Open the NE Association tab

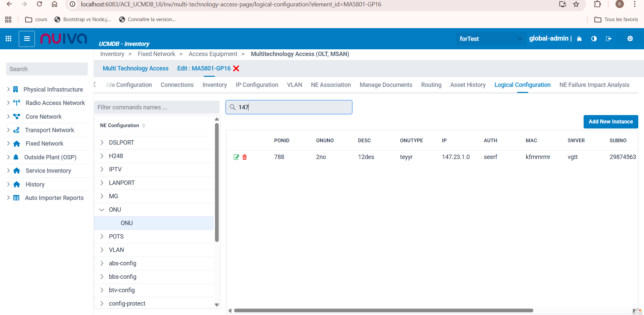[x=330, y=85]
